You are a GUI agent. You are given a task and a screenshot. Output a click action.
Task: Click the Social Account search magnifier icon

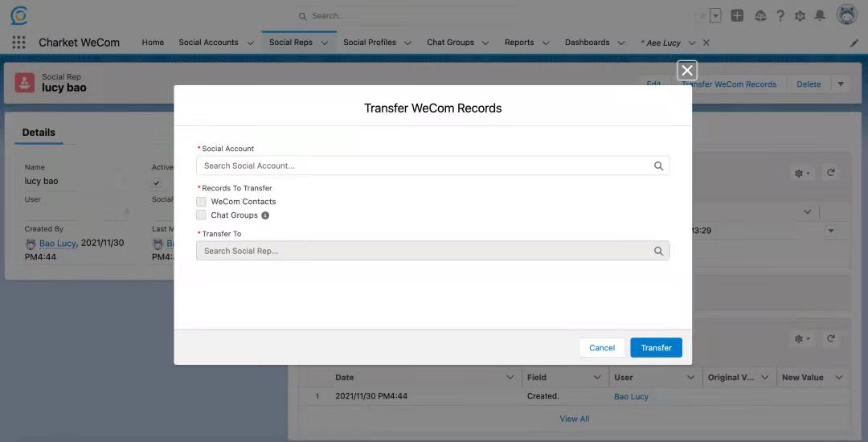point(658,166)
